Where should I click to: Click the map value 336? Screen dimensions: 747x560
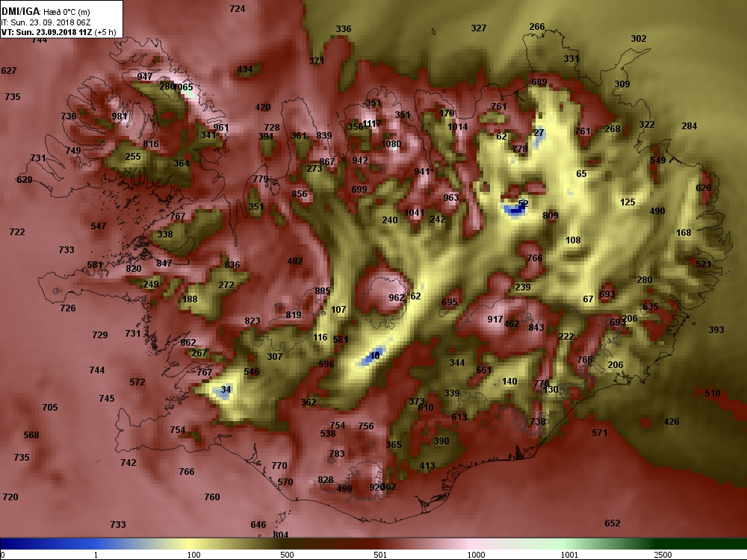tap(344, 28)
